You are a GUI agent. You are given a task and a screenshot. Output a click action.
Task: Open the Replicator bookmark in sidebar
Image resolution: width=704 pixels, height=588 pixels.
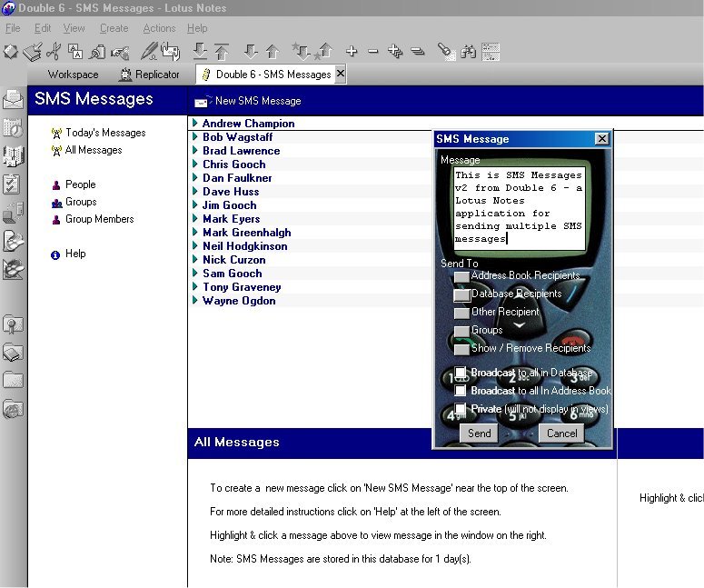13,213
